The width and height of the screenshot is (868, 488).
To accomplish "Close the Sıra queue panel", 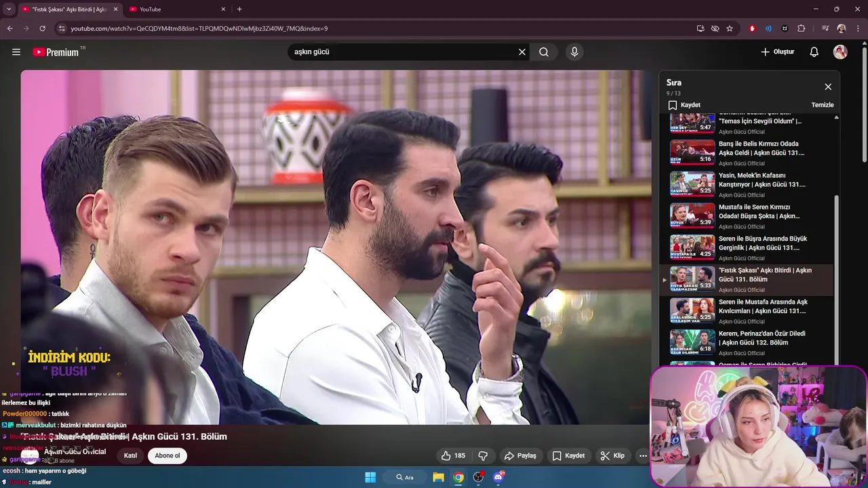I will coord(828,87).
